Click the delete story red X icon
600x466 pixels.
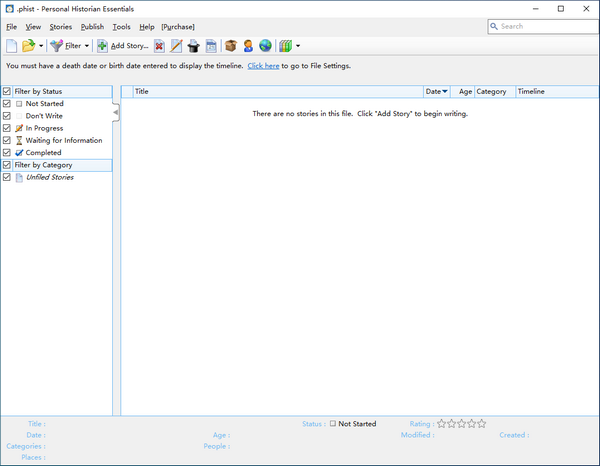pyautogui.click(x=159, y=46)
